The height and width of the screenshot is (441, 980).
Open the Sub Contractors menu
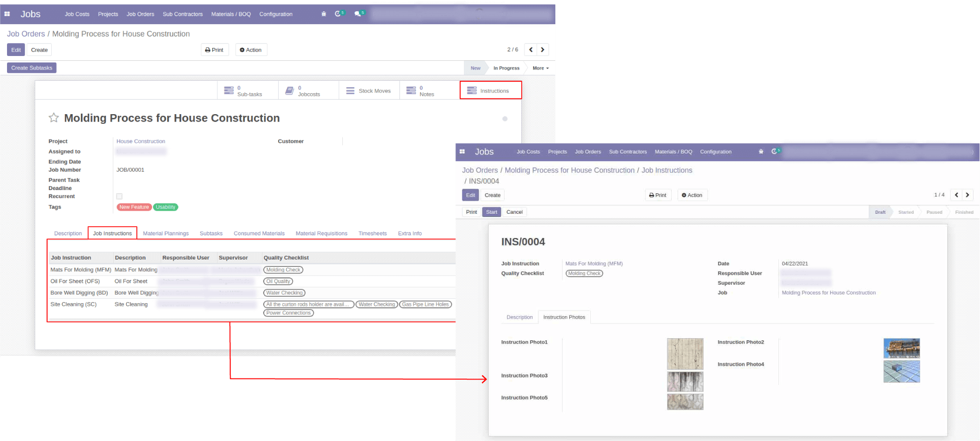coord(182,14)
